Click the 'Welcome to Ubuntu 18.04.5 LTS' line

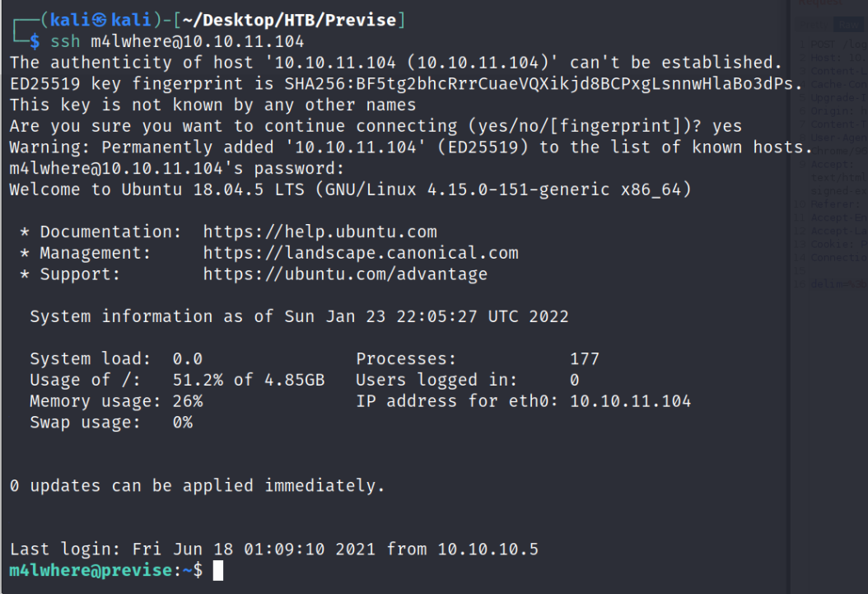(350, 189)
